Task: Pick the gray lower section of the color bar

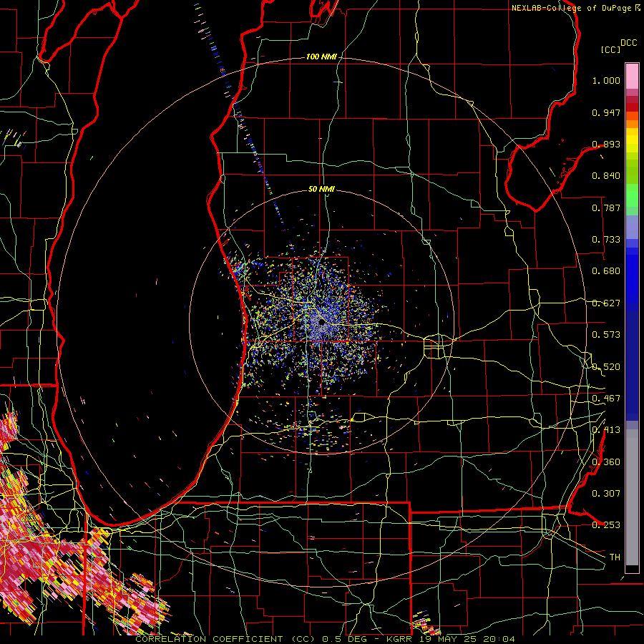Action: (x=632, y=497)
